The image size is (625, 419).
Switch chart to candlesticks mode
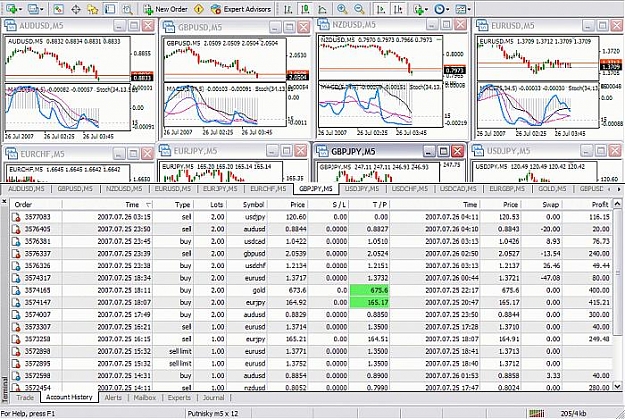coord(305,9)
